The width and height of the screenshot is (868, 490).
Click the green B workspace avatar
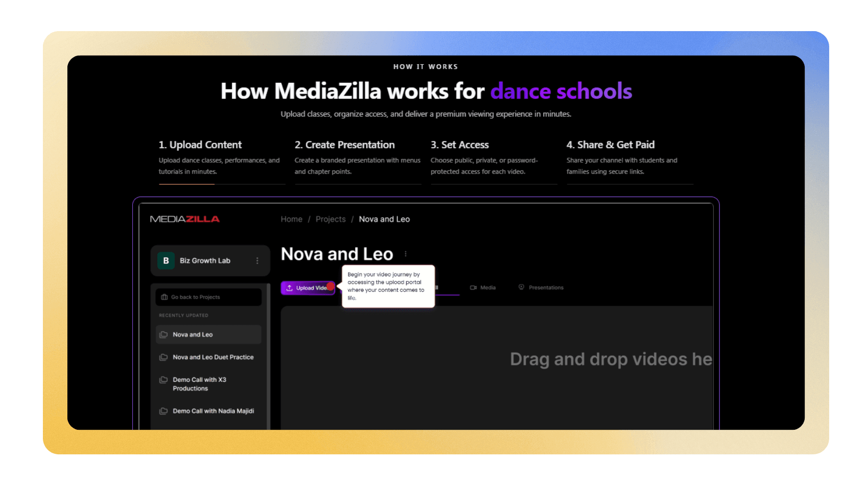(166, 261)
